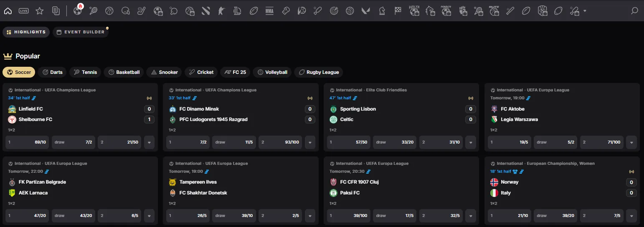The height and width of the screenshot is (227, 644).
Task: Bet on AEK Larnaca at 6/5
Action: tap(120, 216)
